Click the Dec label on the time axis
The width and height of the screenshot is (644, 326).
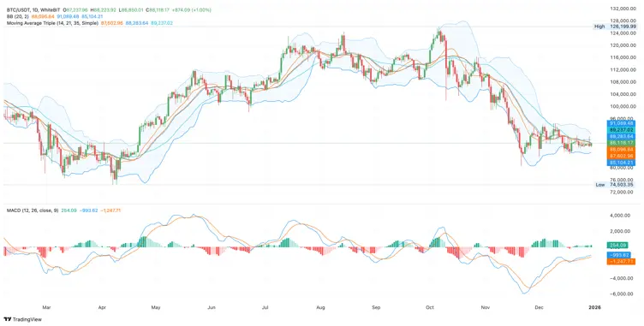point(540,307)
